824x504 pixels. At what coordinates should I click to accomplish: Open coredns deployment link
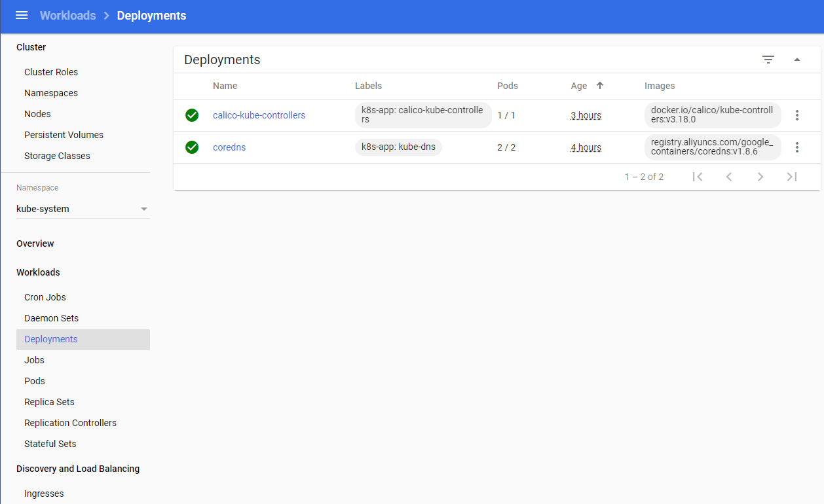tap(229, 147)
